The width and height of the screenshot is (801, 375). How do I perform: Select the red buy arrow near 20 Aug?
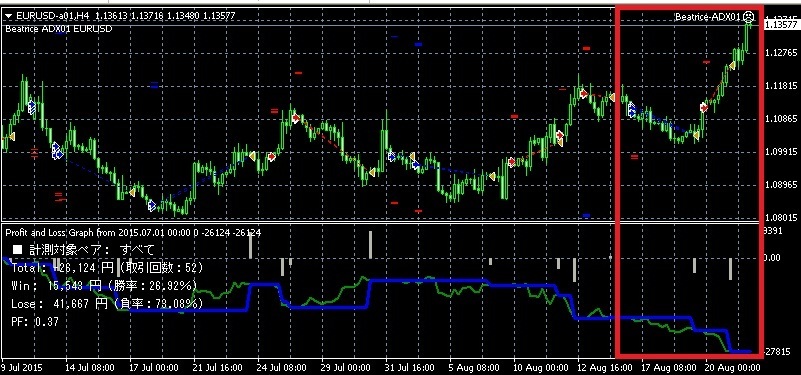click(704, 107)
